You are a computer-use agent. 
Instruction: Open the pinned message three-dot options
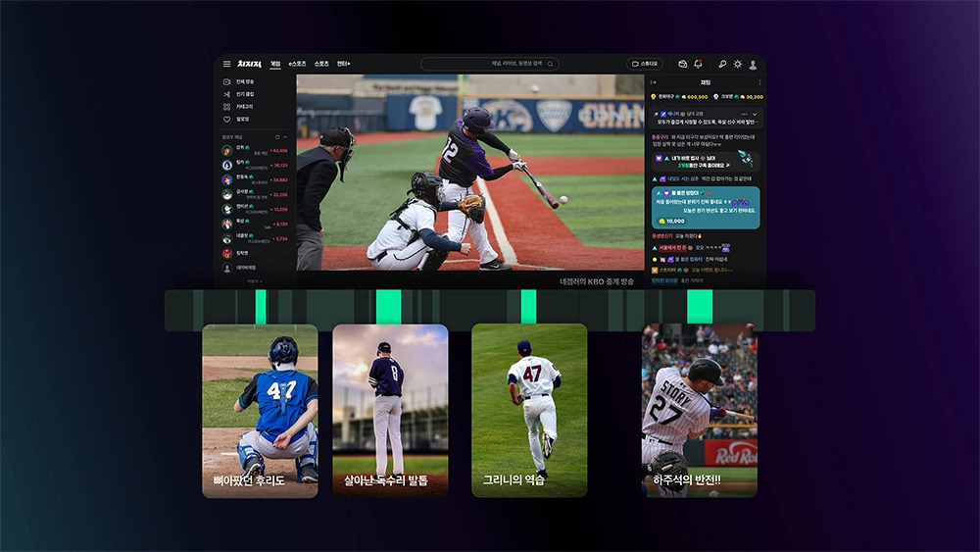click(744, 115)
